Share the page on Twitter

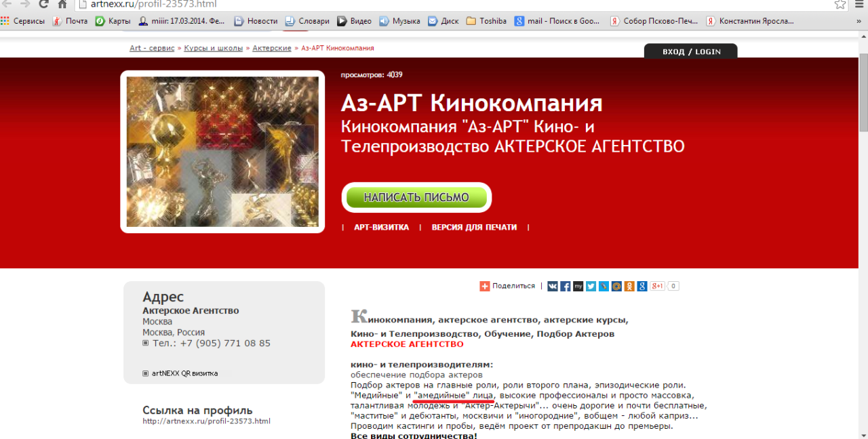tap(591, 286)
